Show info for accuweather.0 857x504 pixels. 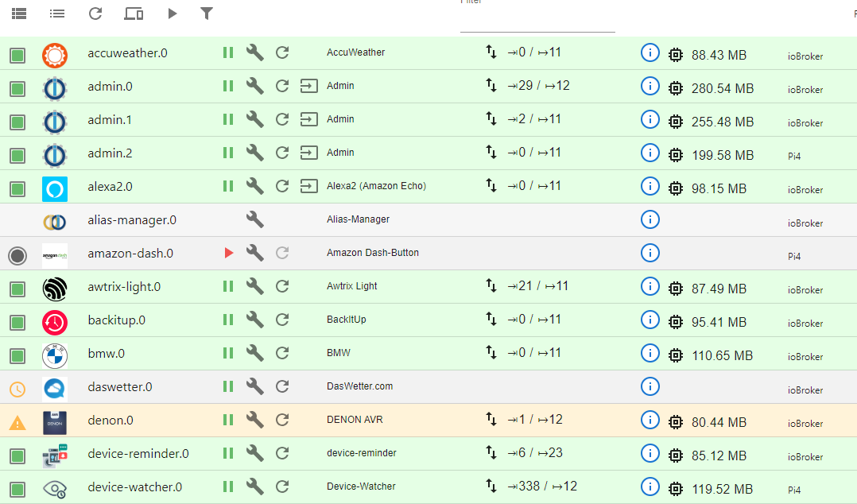click(650, 53)
